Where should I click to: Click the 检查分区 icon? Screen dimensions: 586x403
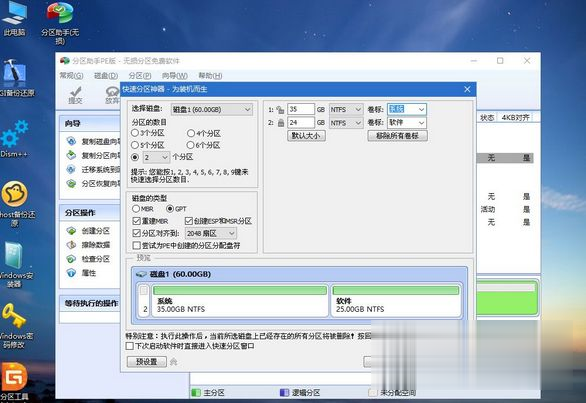point(71,259)
